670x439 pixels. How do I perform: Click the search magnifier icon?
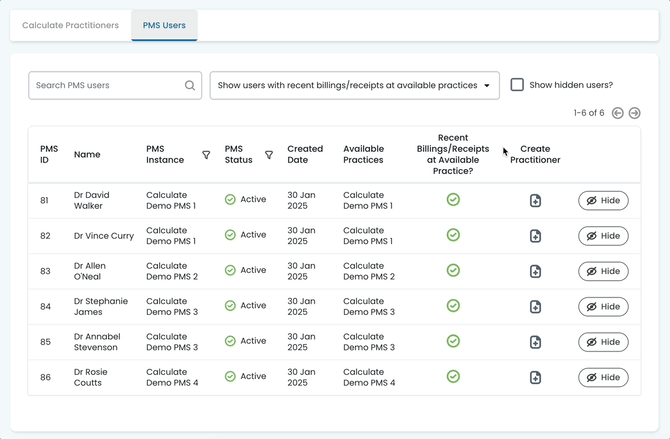click(190, 86)
